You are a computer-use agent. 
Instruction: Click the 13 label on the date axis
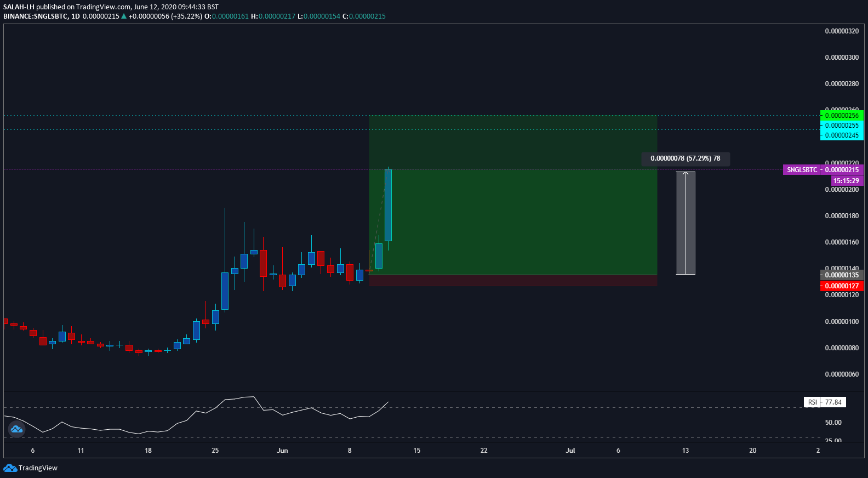tap(686, 451)
